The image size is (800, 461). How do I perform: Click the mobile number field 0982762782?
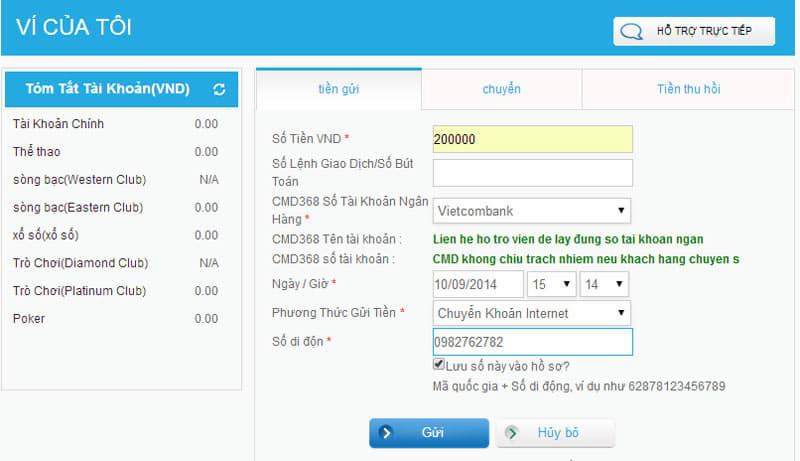[x=532, y=342]
